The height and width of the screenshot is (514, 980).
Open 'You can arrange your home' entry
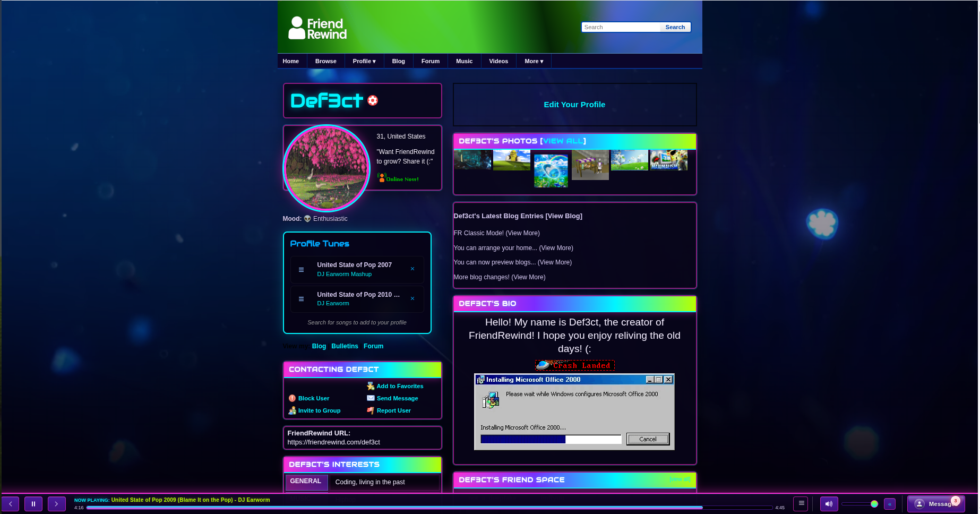pyautogui.click(x=513, y=248)
